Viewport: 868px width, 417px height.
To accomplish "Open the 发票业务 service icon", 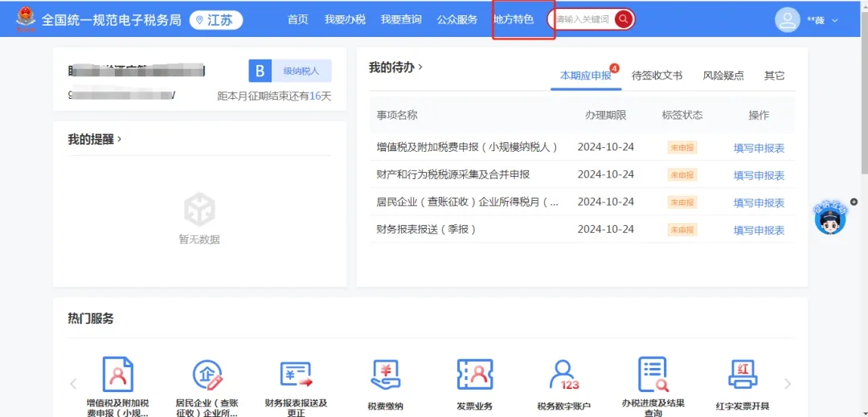I will [x=474, y=374].
